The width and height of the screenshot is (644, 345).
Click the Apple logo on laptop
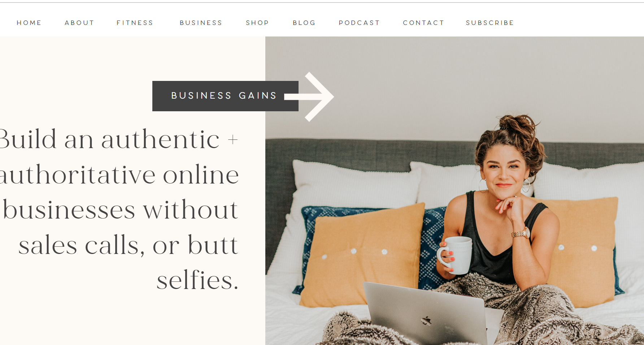coord(427,320)
